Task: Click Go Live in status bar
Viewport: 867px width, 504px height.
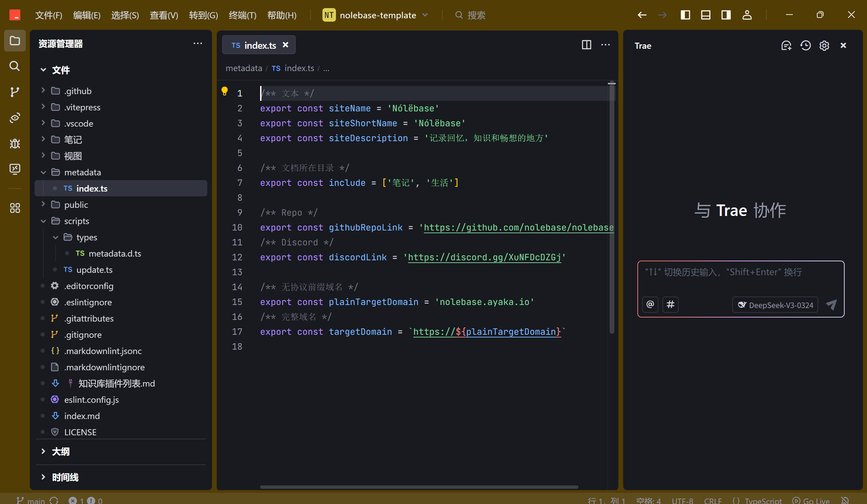Action: point(810,500)
